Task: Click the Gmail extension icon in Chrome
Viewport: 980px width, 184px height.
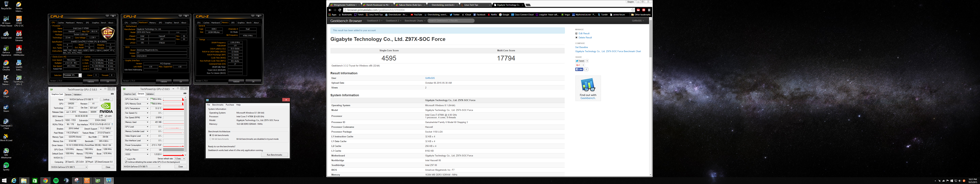Action: pos(638,10)
